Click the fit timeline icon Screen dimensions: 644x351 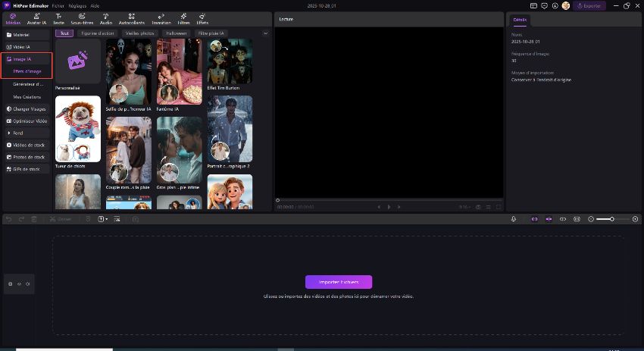577,219
